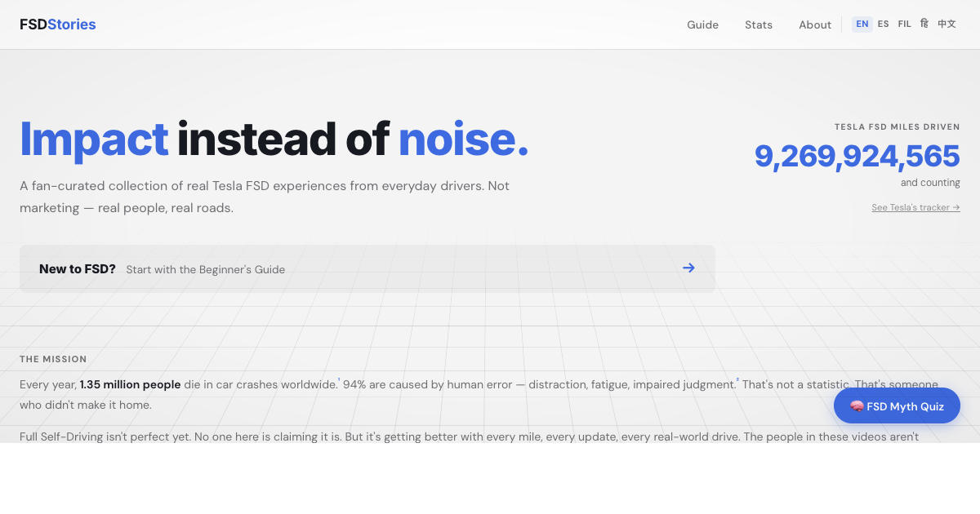Open the About page

coord(815,24)
